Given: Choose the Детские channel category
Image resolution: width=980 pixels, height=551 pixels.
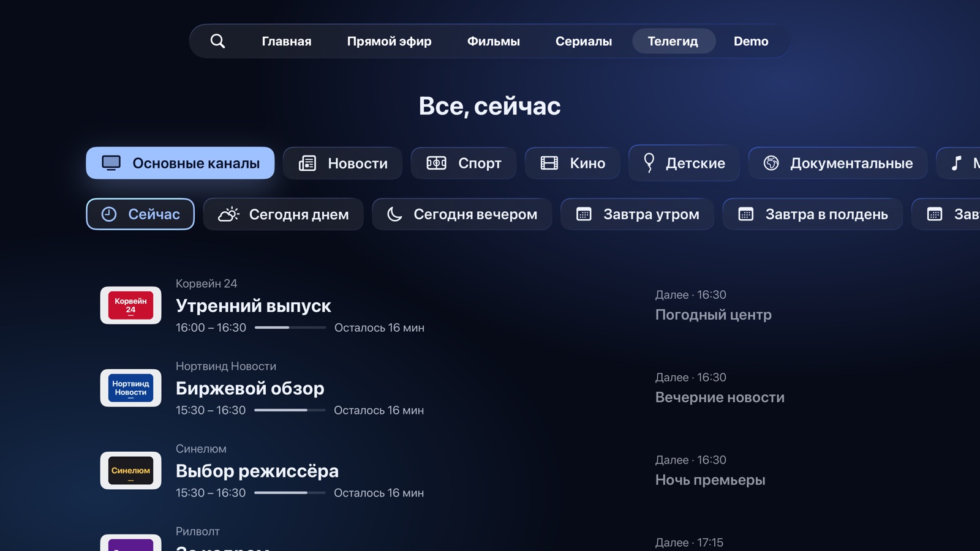Looking at the screenshot, I should tap(684, 163).
